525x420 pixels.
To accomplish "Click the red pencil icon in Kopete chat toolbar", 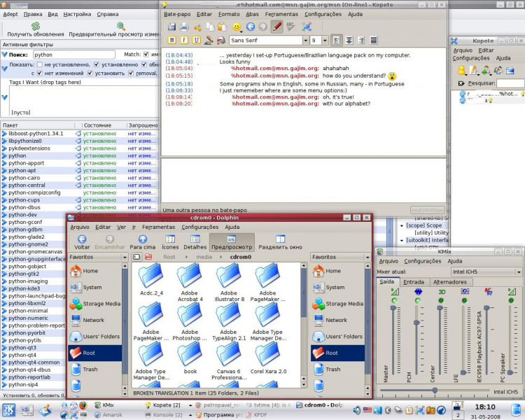I will (x=276, y=27).
